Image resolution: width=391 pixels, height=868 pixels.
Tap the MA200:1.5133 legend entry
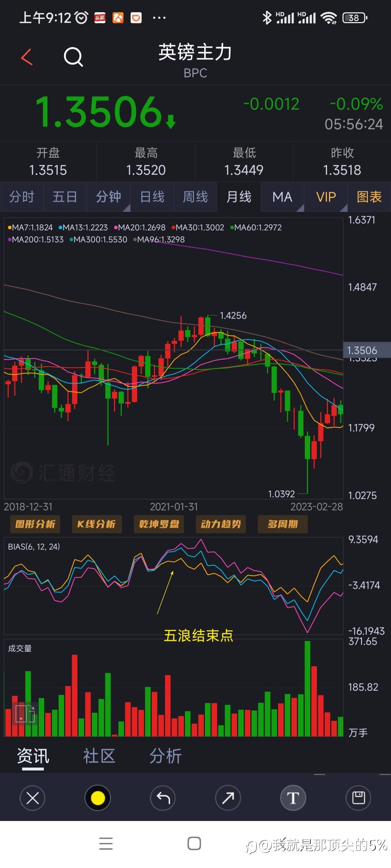click(x=36, y=239)
